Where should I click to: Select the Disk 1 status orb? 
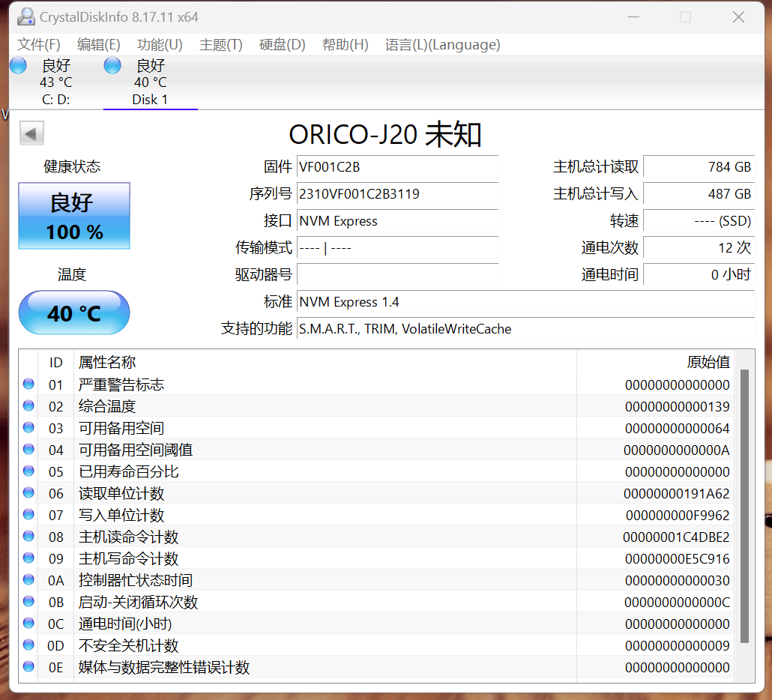point(112,65)
